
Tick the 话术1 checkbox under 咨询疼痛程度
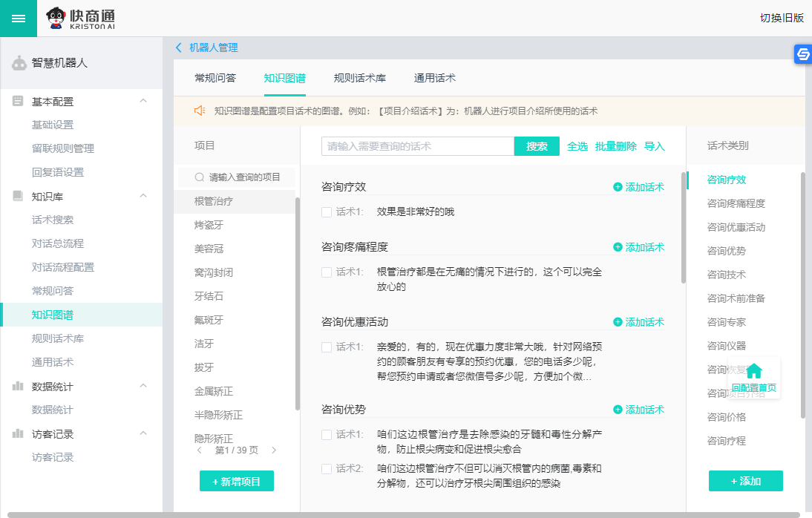tap(327, 272)
